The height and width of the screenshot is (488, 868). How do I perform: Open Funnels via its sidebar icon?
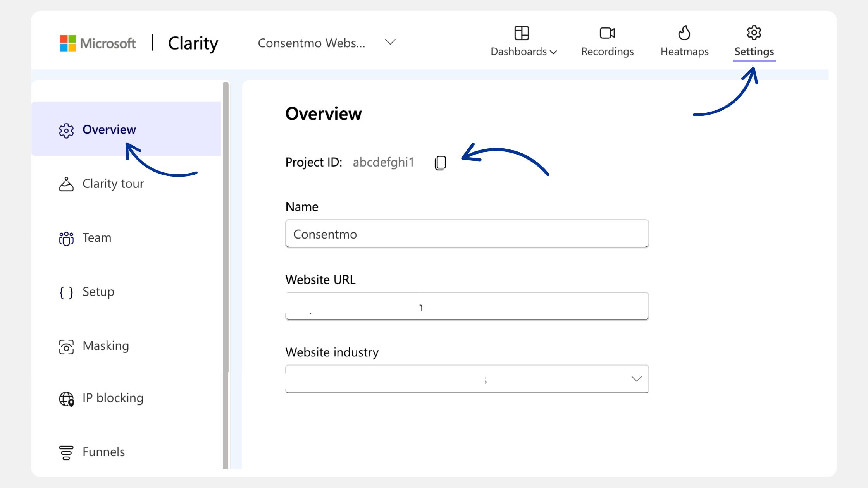tap(66, 452)
